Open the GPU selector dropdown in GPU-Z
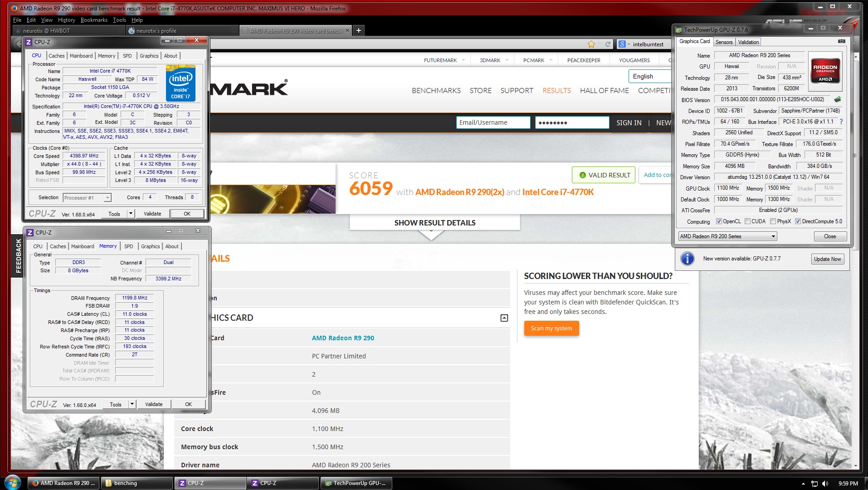 coord(727,236)
